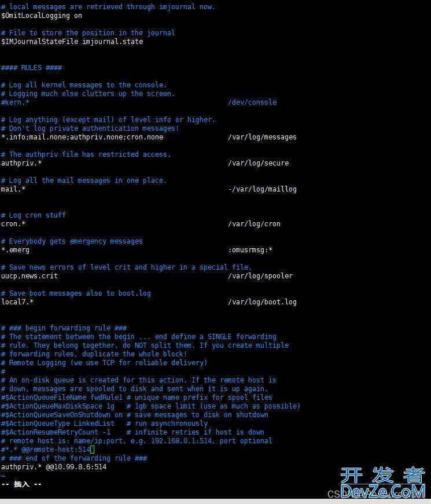Click the '# ### begin forwarding rule ###' comment
The image size is (431, 504).
coord(64,328)
